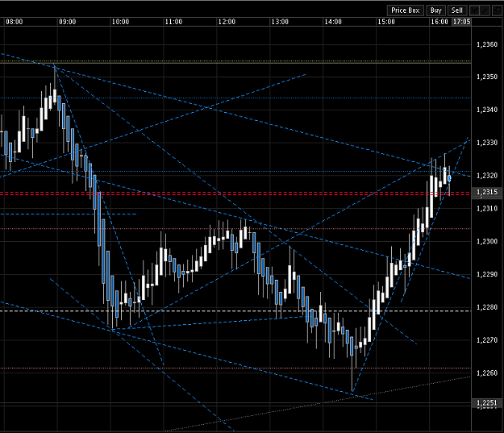This screenshot has width=504, height=433.
Task: Open the Price Box panel
Action: tap(406, 10)
